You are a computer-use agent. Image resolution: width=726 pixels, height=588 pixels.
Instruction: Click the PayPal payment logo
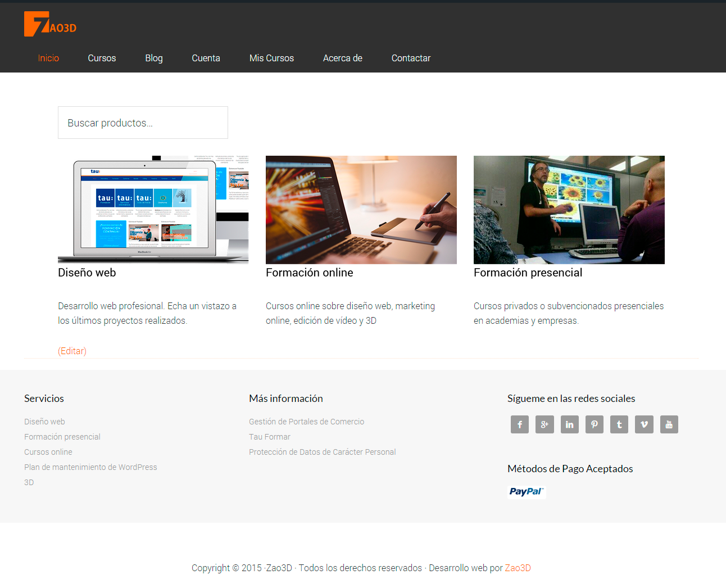coord(526,492)
